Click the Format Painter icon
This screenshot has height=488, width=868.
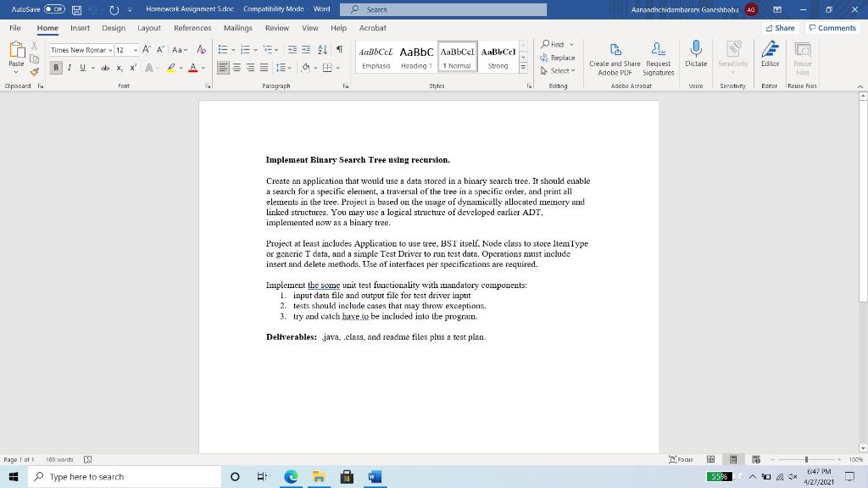pos(34,71)
